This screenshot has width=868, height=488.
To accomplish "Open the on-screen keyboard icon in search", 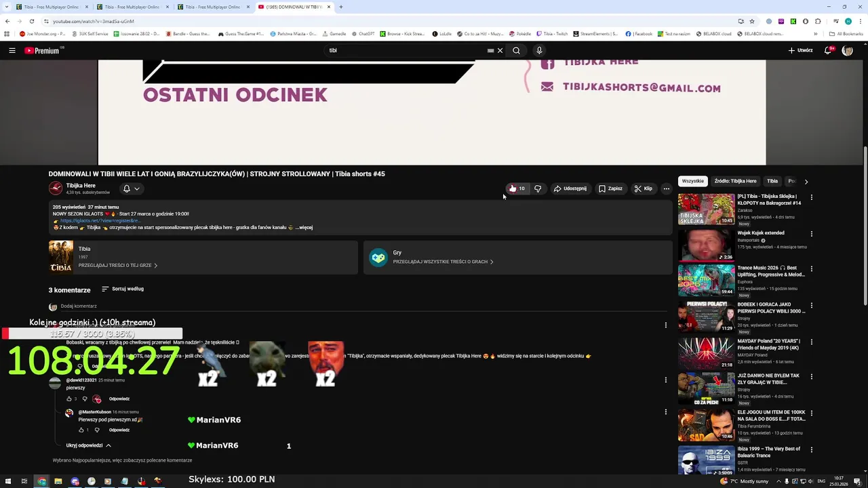I will click(x=490, y=50).
